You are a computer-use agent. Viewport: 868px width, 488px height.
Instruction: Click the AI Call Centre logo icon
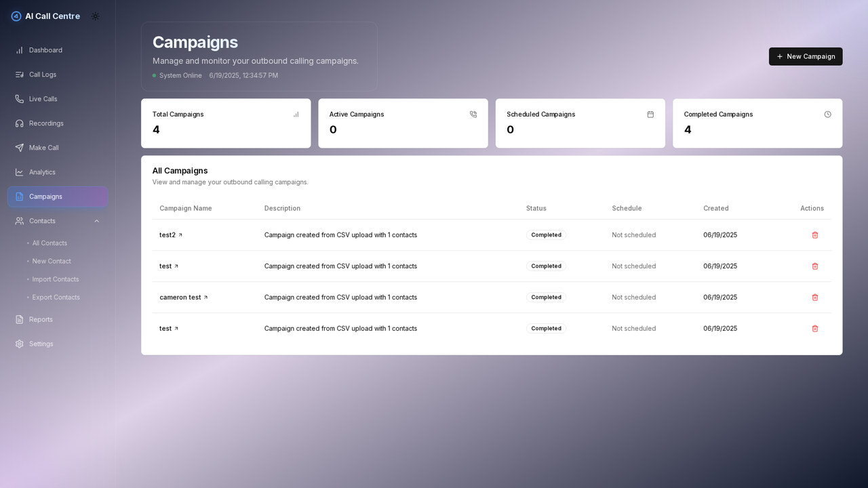coord(16,16)
